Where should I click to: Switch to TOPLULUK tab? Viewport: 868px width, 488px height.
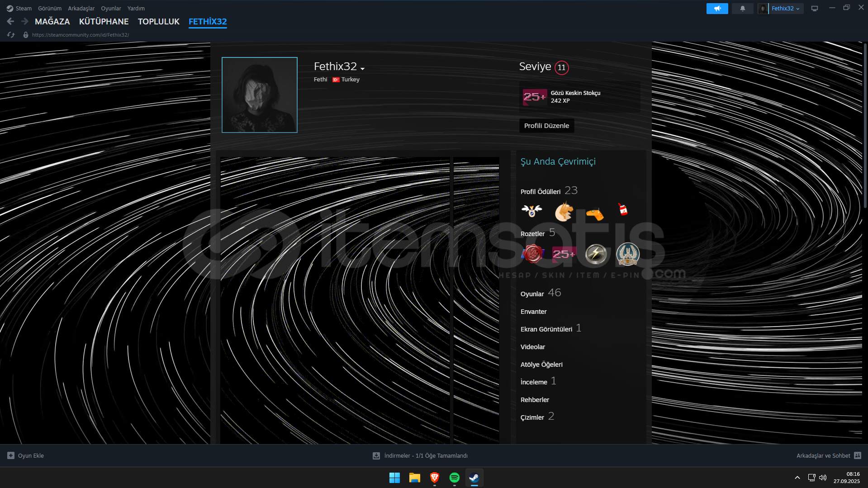(x=159, y=21)
